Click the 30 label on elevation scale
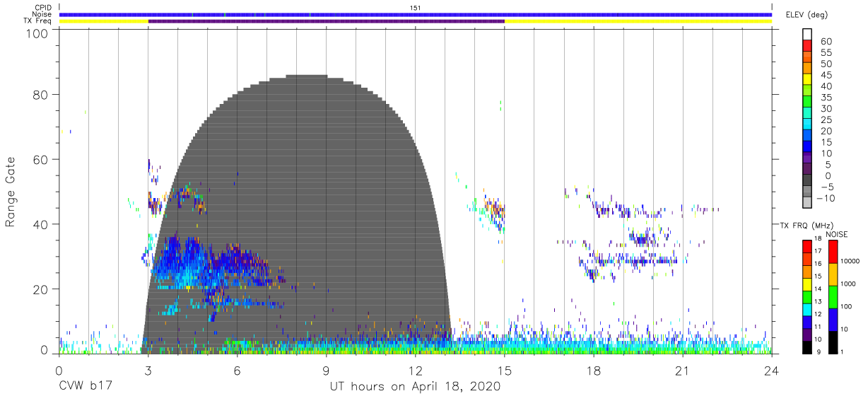The width and height of the screenshot is (868, 401). pyautogui.click(x=826, y=108)
